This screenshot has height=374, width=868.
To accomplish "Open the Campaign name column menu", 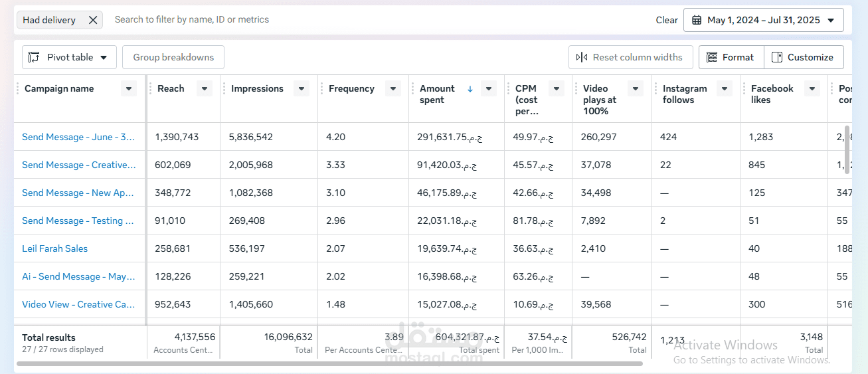I will tap(129, 88).
